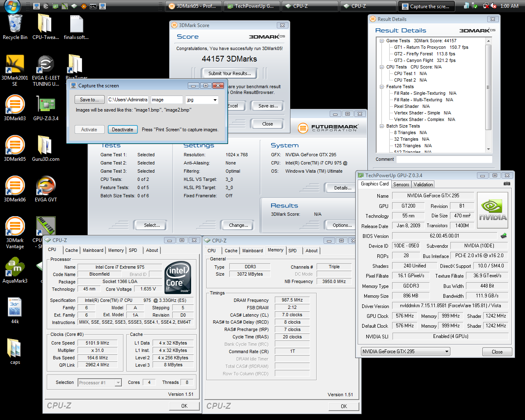Select the 3DMark Vantage desktop shortcut
The image size is (525, 420).
click(x=15, y=233)
